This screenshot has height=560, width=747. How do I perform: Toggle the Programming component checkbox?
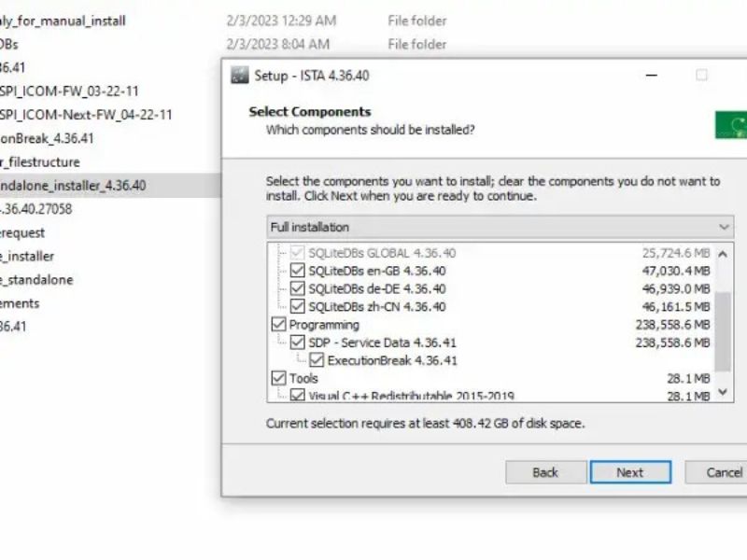tap(278, 325)
